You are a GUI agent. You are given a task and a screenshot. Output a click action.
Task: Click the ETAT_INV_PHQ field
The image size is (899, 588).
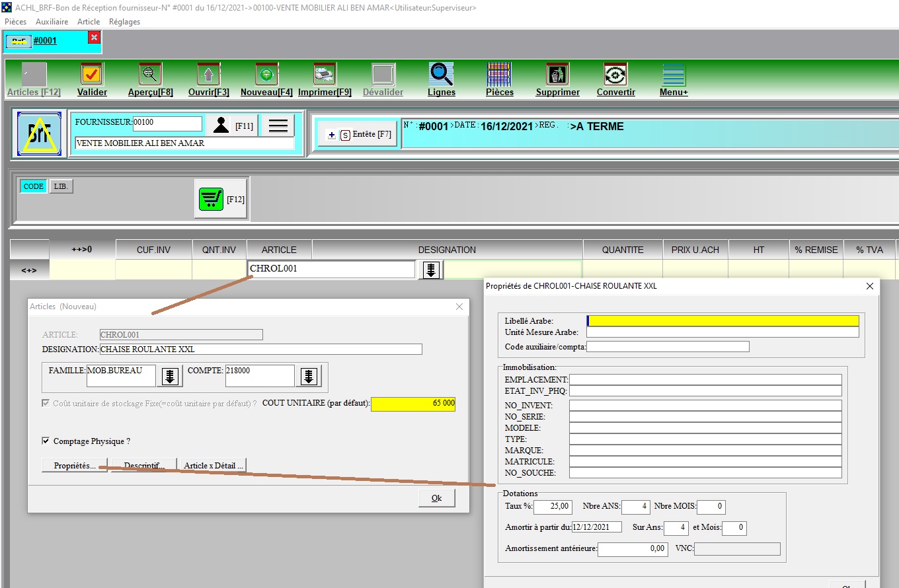pyautogui.click(x=705, y=391)
